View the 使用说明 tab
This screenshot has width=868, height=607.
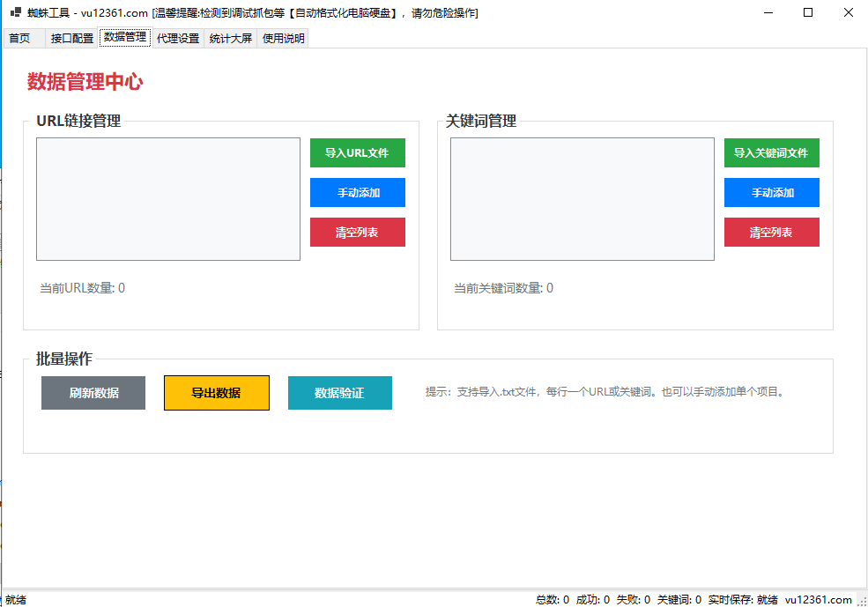tap(283, 39)
